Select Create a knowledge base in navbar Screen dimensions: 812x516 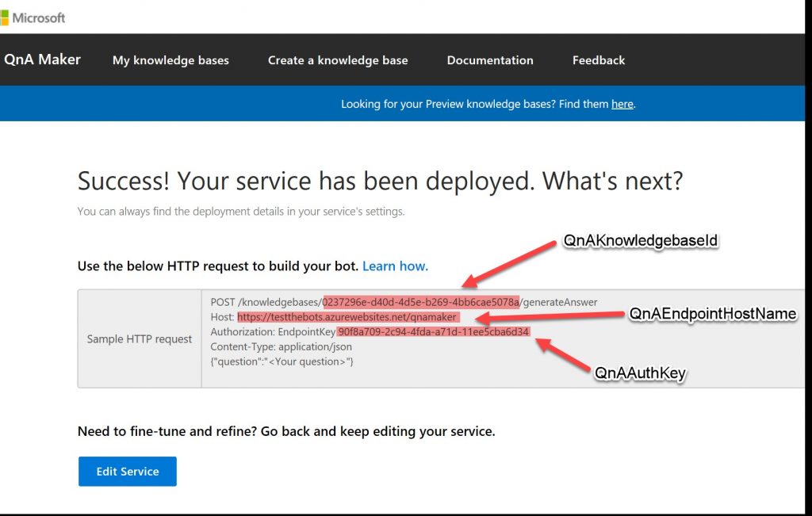(338, 60)
